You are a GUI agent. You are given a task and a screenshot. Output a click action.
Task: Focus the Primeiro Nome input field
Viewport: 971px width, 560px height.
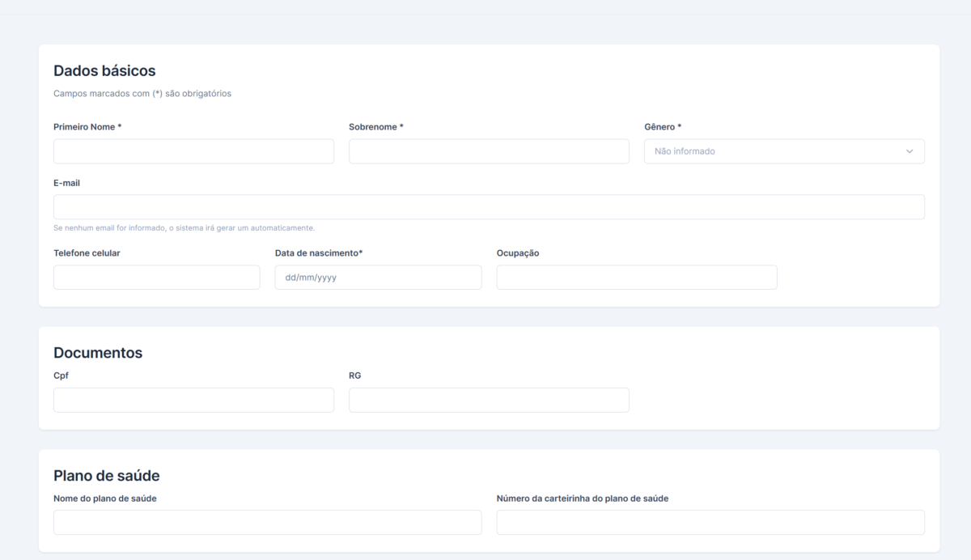(193, 151)
